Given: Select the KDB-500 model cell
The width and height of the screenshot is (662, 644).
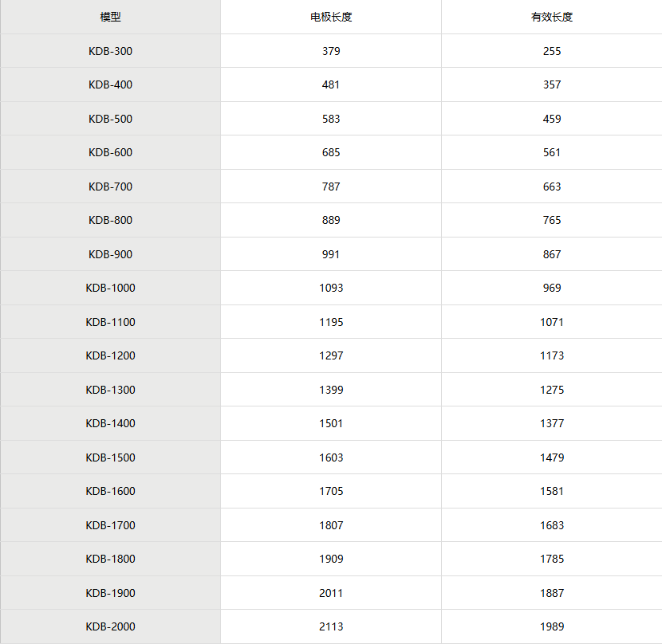Looking at the screenshot, I should (111, 119).
